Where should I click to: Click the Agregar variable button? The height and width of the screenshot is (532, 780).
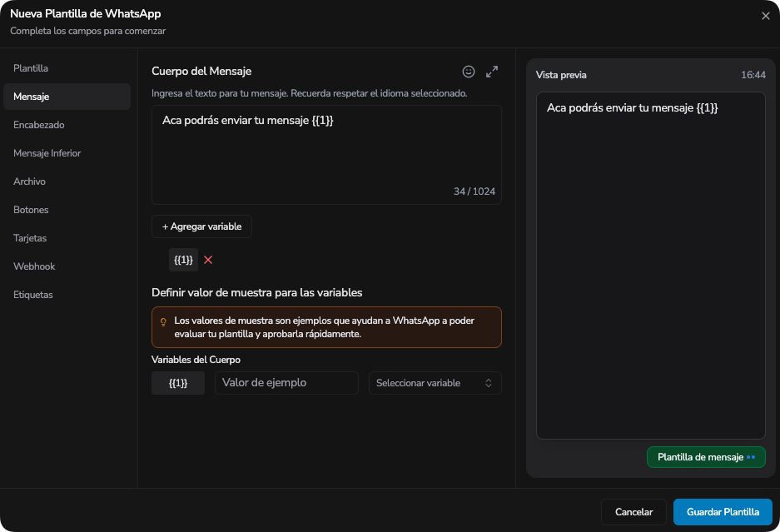click(201, 226)
